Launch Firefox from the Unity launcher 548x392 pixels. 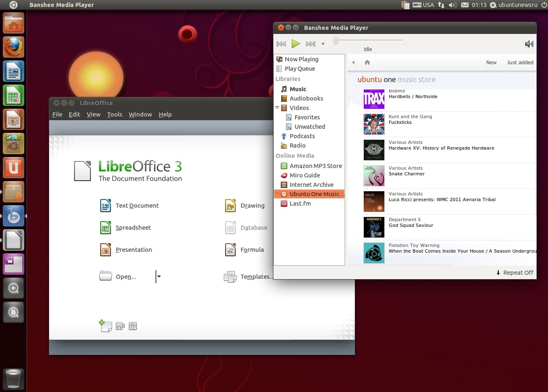[x=14, y=47]
